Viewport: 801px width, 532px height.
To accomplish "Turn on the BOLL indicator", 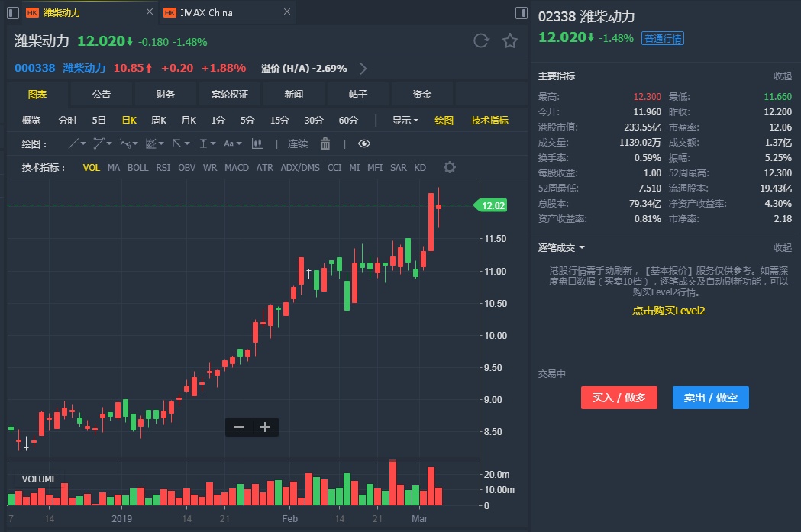I will point(137,168).
